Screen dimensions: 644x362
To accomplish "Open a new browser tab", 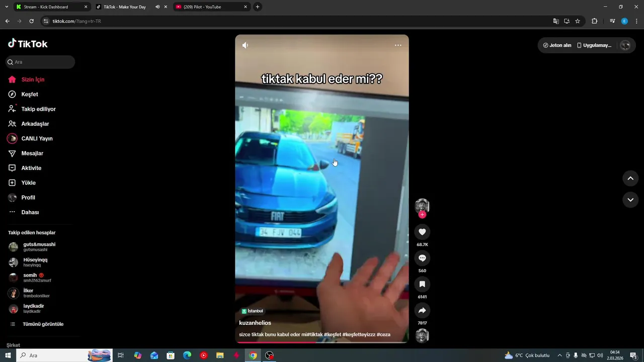I will pyautogui.click(x=258, y=7).
